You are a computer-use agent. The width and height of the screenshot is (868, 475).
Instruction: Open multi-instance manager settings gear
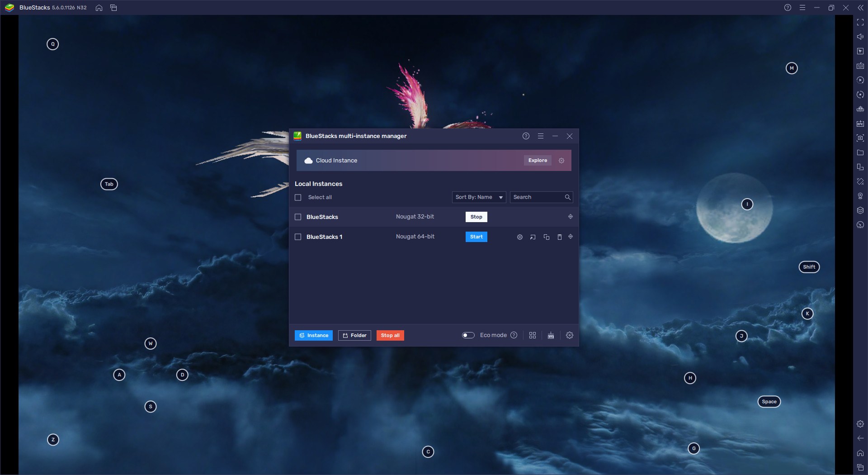[570, 335]
